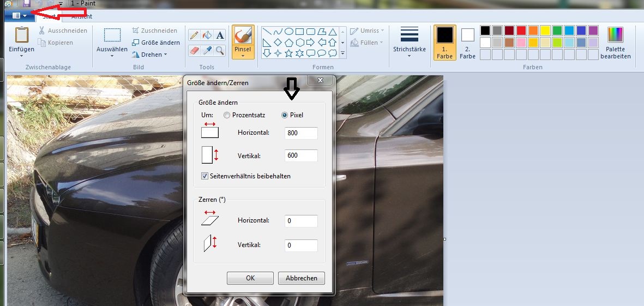Open the Strichstärke line width dropdown

tap(409, 42)
